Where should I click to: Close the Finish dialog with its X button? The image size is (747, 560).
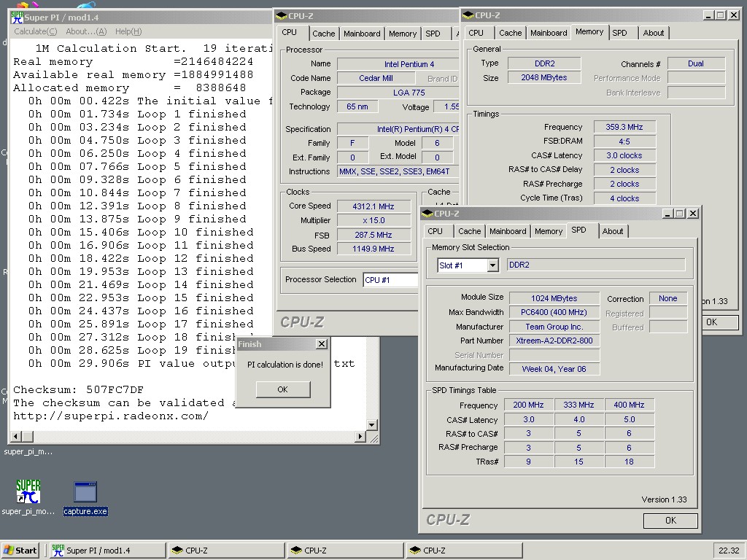[x=322, y=344]
